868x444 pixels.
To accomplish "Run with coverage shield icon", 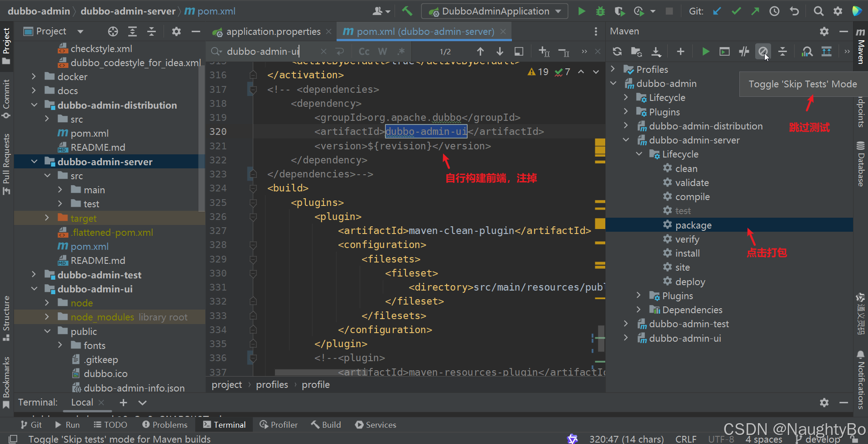I will click(619, 11).
